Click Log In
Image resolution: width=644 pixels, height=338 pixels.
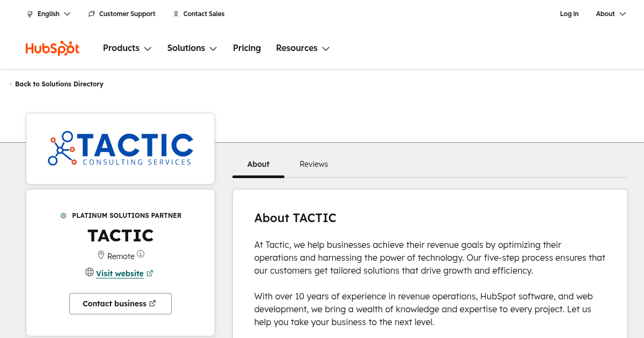tap(569, 14)
